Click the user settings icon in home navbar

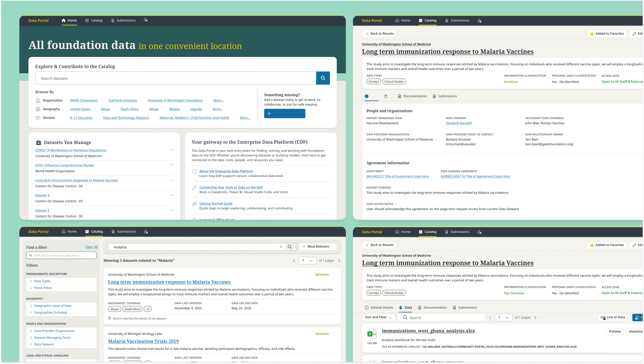point(145,20)
